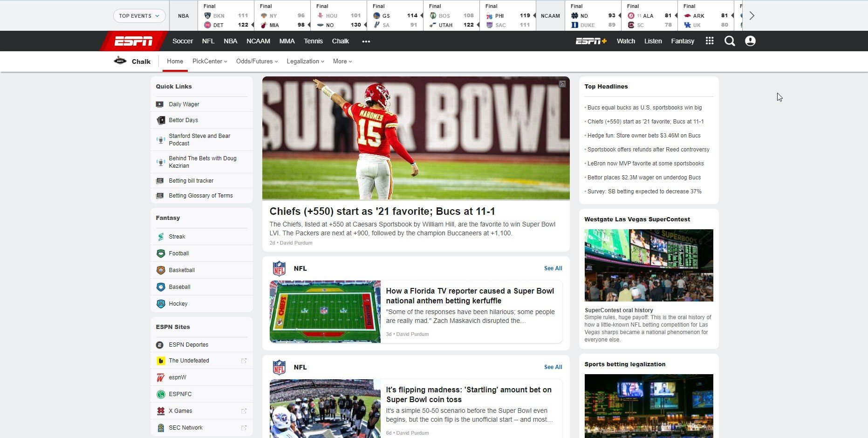Click the Fantasy Streak icon
868x438 pixels.
(161, 237)
